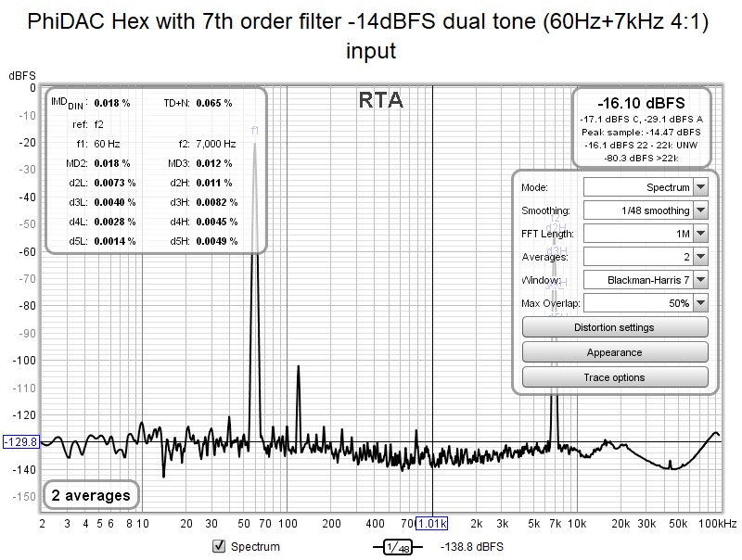The height and width of the screenshot is (560, 742).
Task: Click the Mode dropdown arrow
Action: (701, 187)
